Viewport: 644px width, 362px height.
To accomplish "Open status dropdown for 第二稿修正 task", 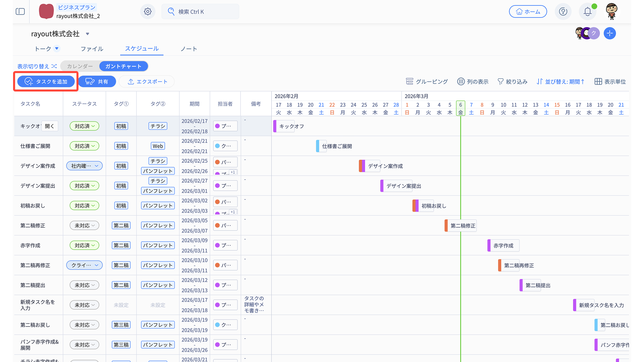I will click(85, 226).
